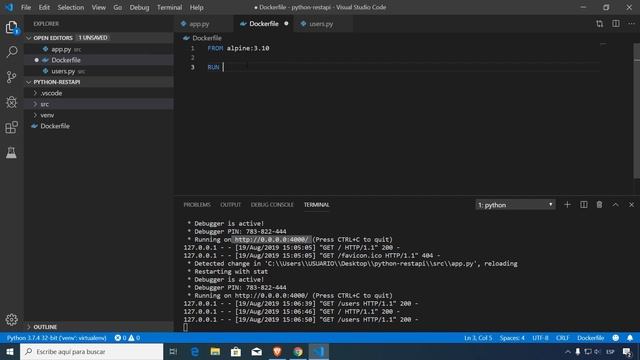Open Task View on taskbar
Image resolution: width=640 pixels, height=360 pixels.
[x=173, y=351]
